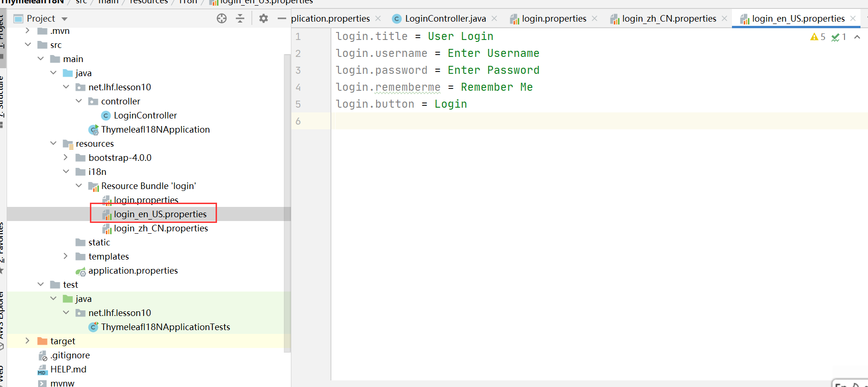
Task: Close the login.properties tab
Action: [x=595, y=18]
